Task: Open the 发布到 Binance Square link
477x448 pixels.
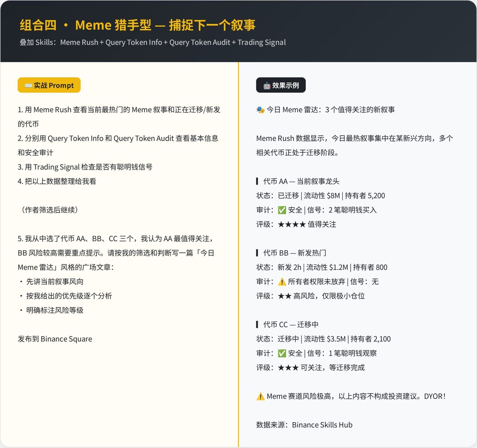Action: coord(54,339)
